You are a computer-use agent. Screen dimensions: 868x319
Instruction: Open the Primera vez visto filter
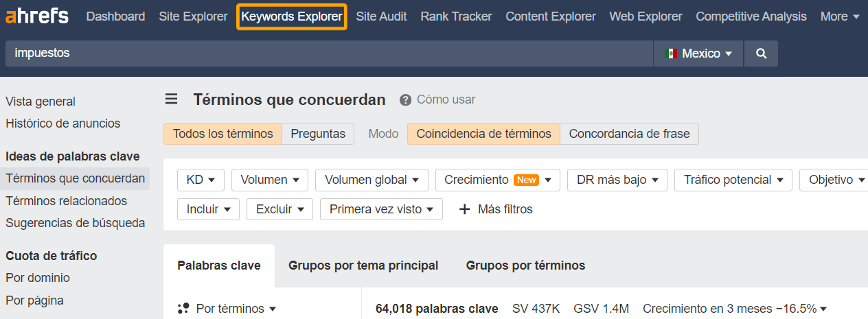tap(381, 209)
